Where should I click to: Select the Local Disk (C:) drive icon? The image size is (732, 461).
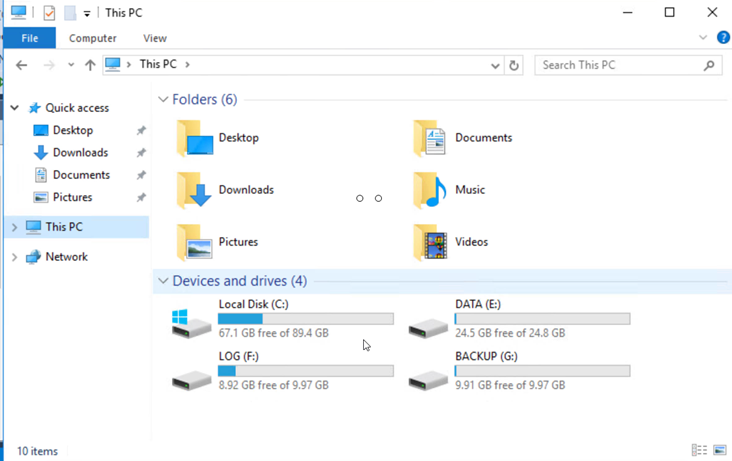coord(191,323)
